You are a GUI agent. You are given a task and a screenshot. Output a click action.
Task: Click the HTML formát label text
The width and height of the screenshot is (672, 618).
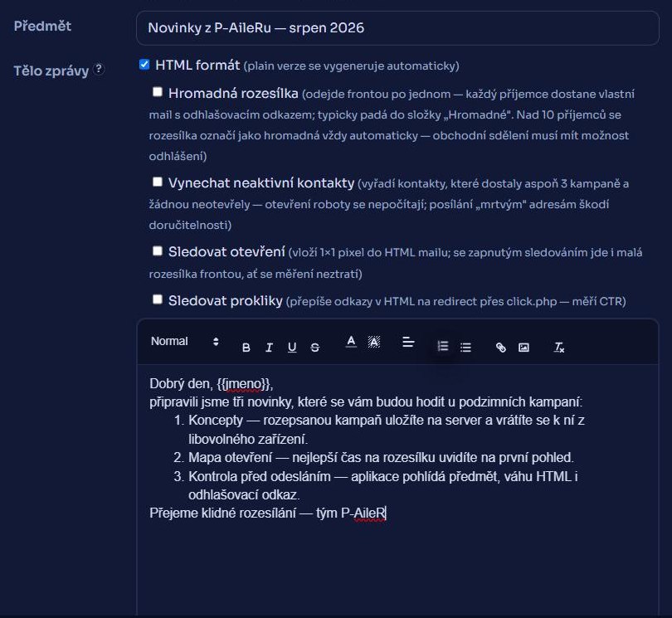tap(197, 66)
